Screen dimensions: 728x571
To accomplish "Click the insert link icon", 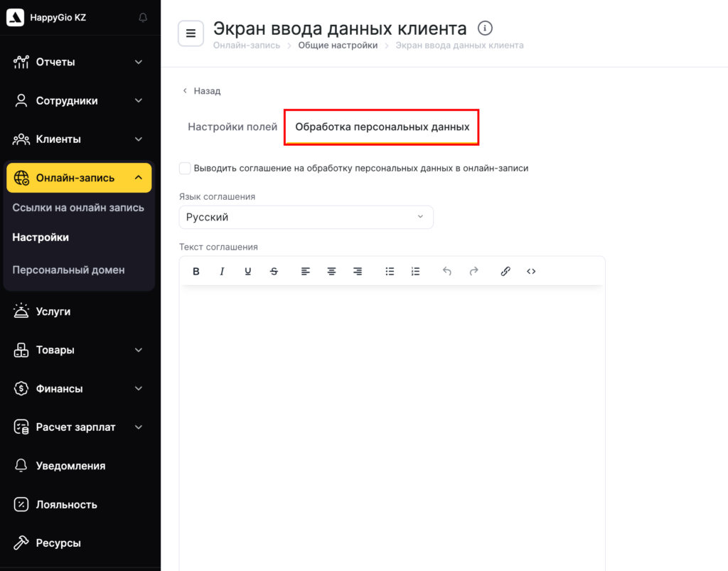I will (x=505, y=271).
